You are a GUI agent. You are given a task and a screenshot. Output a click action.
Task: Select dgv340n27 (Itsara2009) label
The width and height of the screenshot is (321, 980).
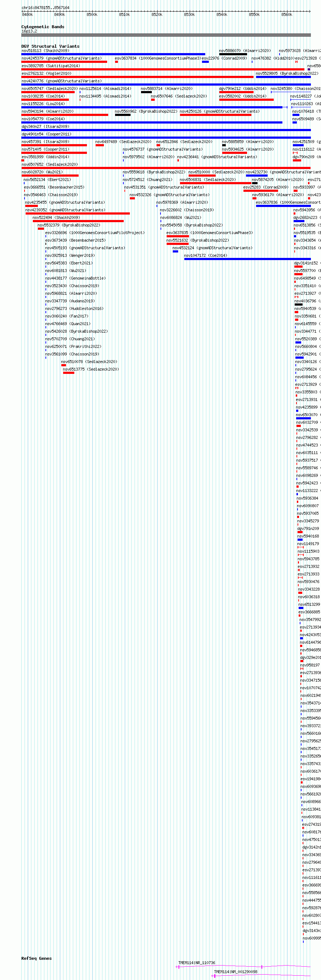(45, 127)
